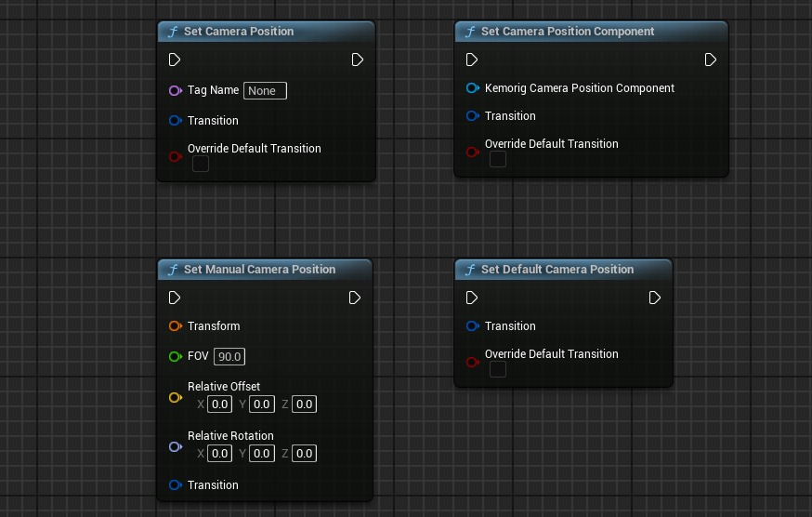Click the Relative Offset X value field
Viewport: 812px width, 517px height.
coord(219,404)
